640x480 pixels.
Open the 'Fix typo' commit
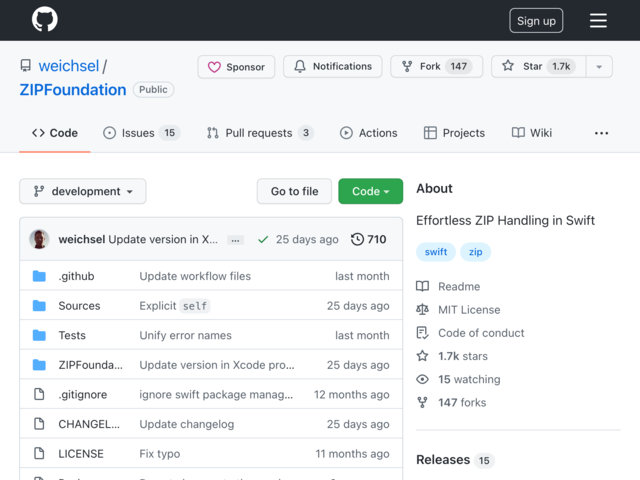pos(160,454)
